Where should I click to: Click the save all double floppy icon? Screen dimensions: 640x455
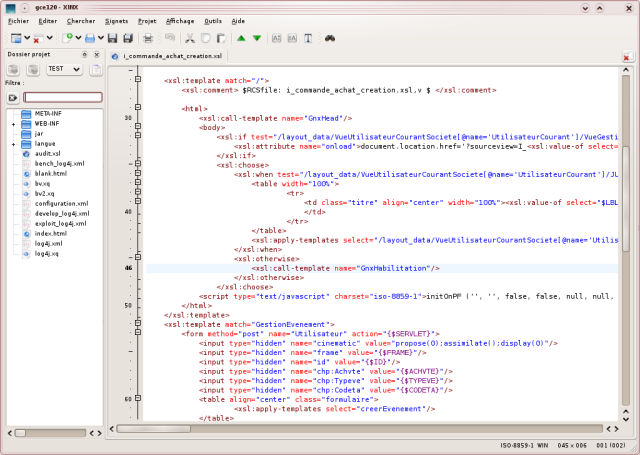128,38
